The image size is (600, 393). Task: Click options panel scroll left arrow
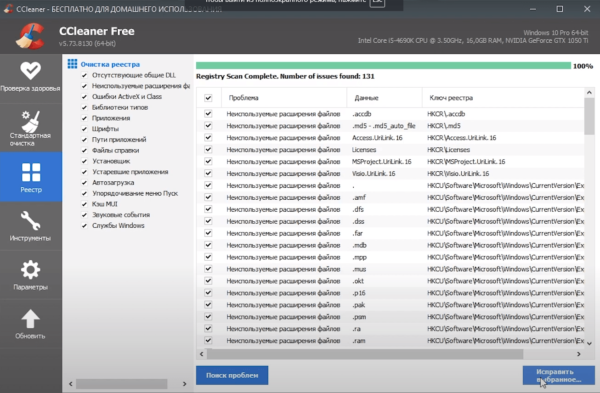click(70, 384)
